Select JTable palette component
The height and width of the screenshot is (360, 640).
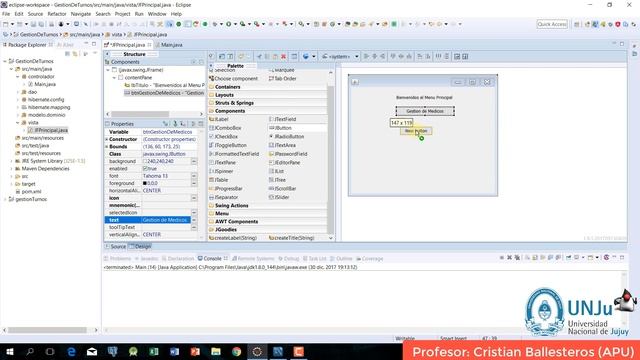218,180
